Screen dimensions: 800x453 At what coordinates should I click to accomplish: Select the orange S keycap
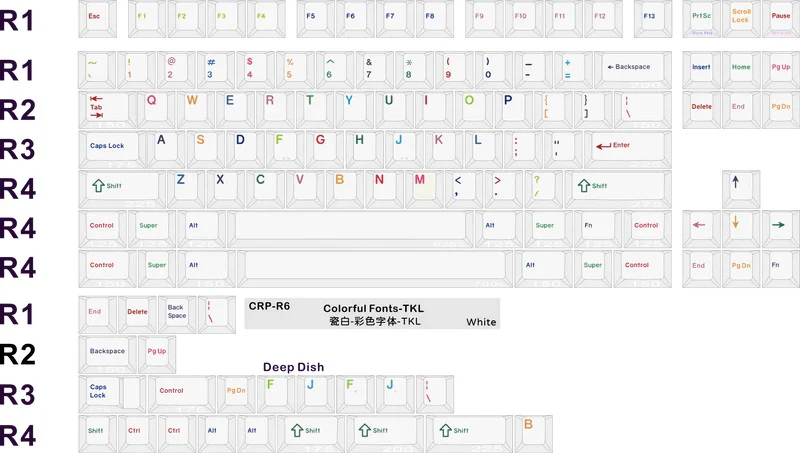point(207,149)
